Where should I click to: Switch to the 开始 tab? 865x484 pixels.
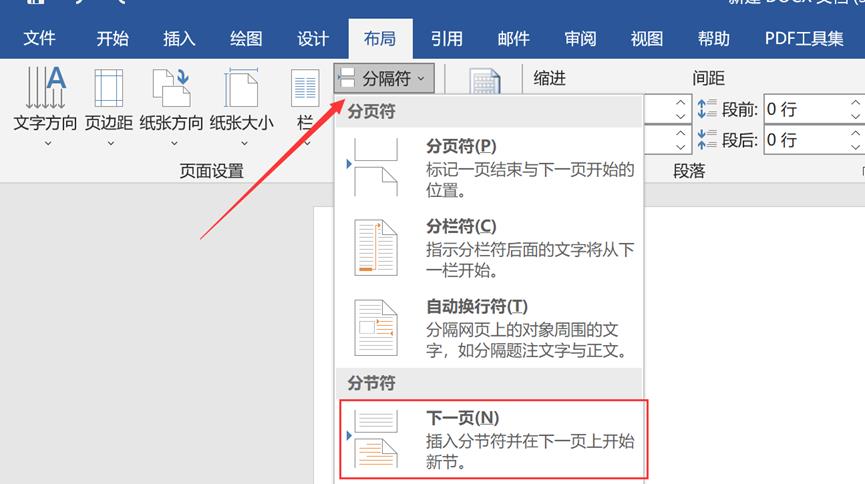point(112,39)
